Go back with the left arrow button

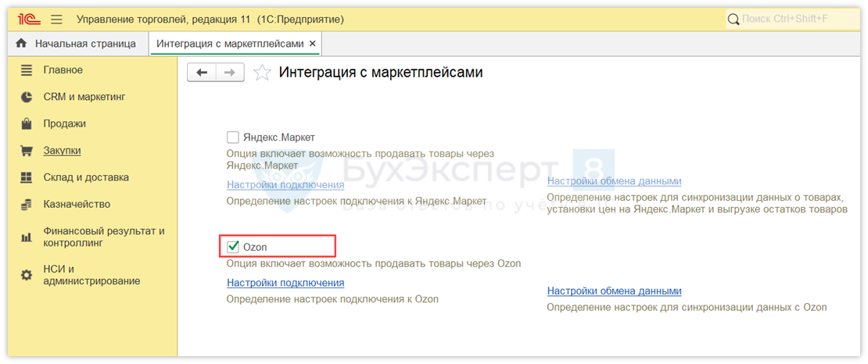(202, 73)
